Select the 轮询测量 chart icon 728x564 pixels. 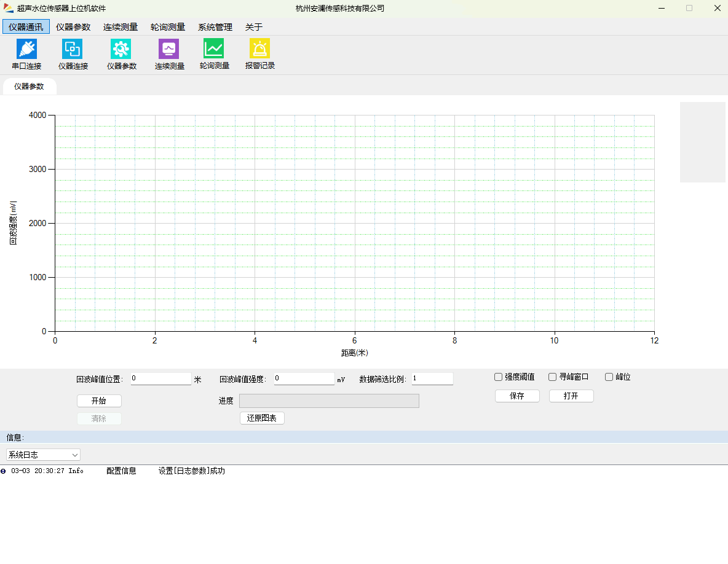pos(214,49)
